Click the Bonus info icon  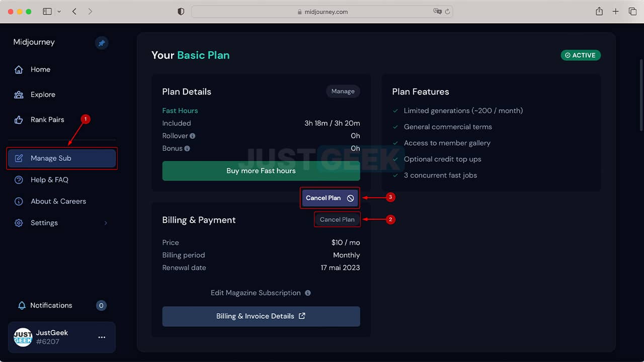(187, 148)
